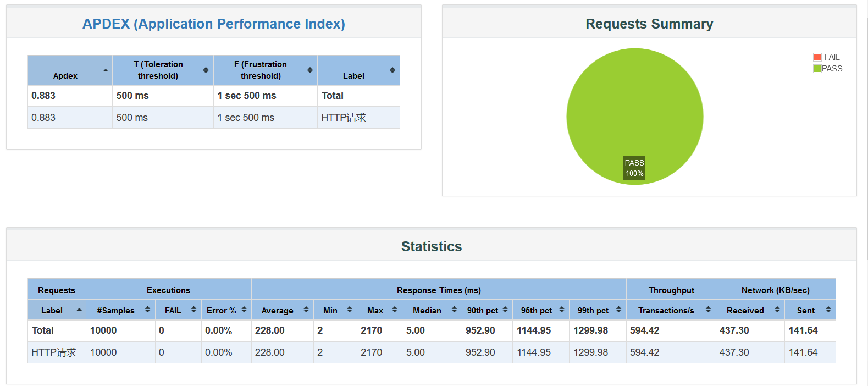
Task: Select 141.64 sent value in Total row
Action: (x=803, y=330)
